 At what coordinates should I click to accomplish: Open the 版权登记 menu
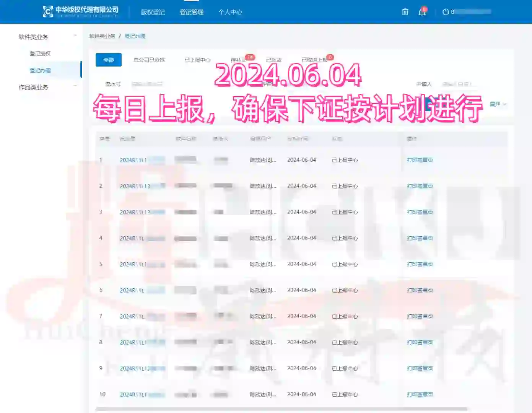(x=153, y=12)
